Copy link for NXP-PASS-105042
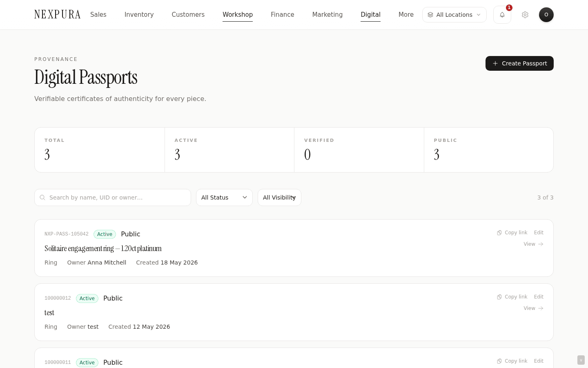This screenshot has height=368, width=588. click(512, 233)
